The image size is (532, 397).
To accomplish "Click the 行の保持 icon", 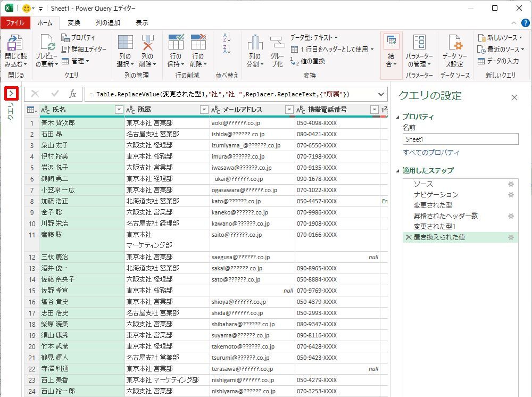I will pyautogui.click(x=176, y=42).
